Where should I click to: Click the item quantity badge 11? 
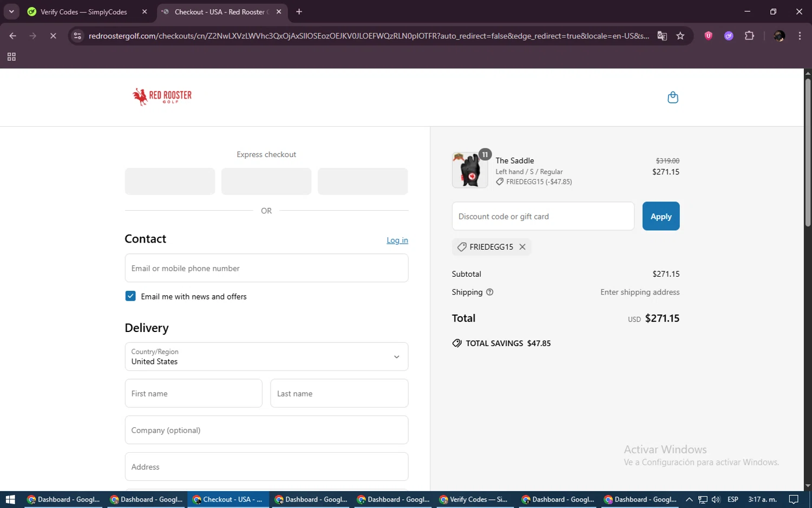pyautogui.click(x=485, y=154)
